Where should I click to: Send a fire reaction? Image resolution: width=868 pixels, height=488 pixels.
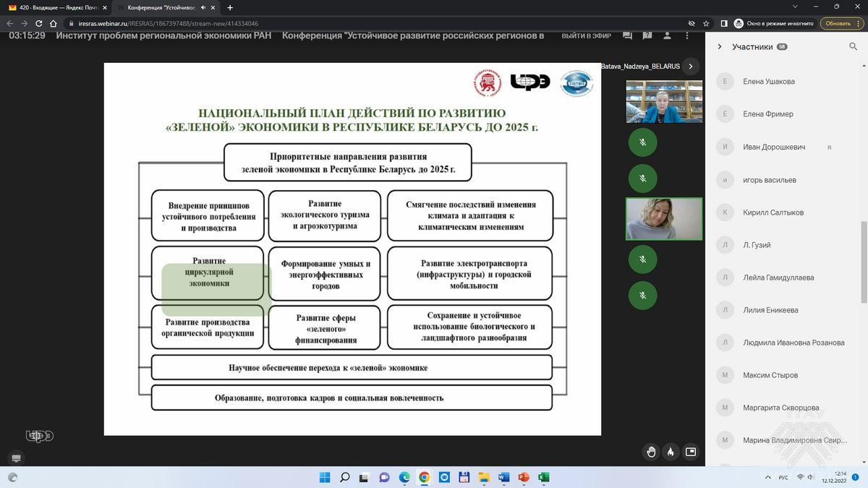[671, 452]
